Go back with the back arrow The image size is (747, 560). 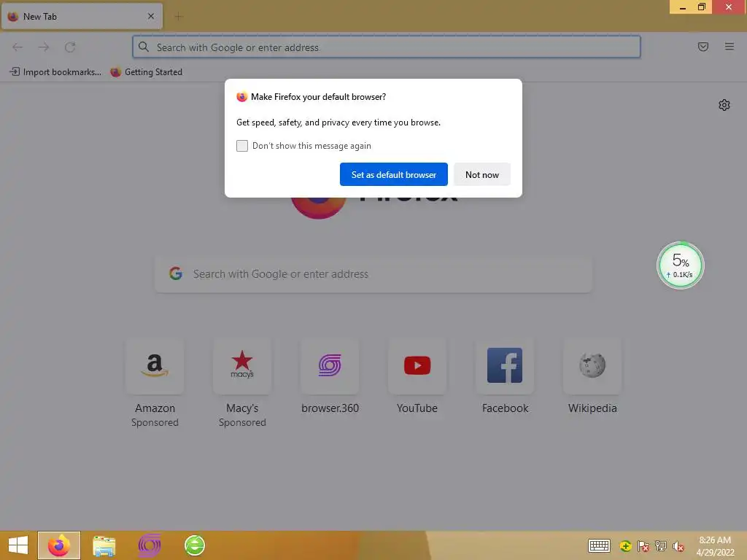(x=18, y=47)
